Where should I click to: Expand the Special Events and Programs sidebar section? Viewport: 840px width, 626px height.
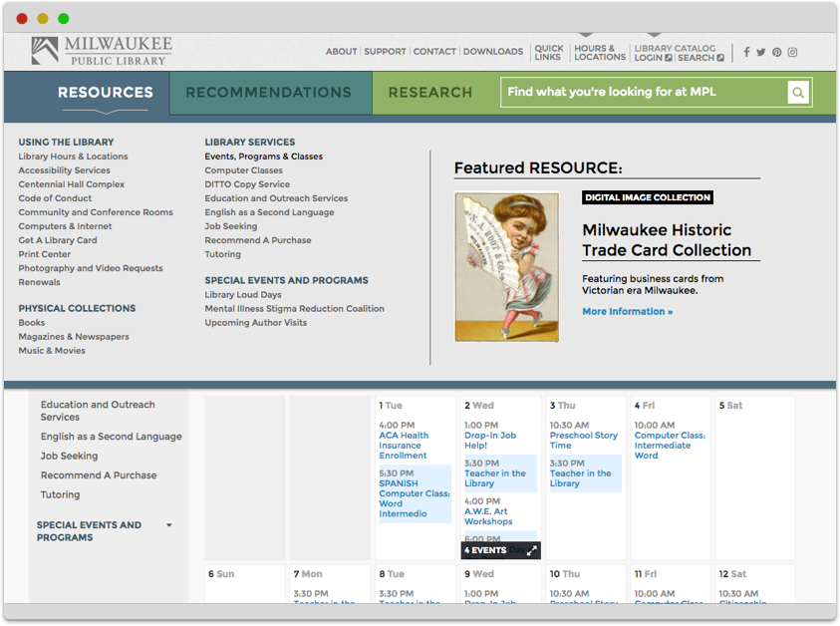click(169, 525)
